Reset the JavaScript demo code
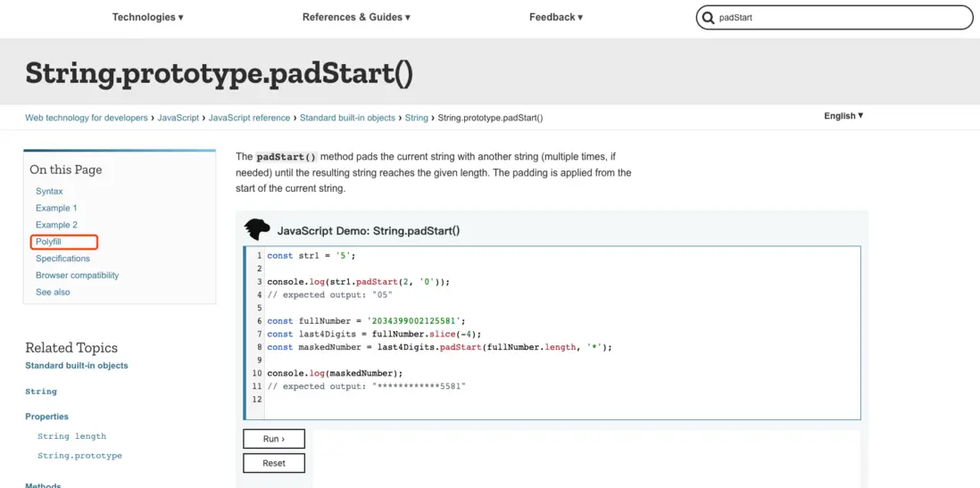980x488 pixels. pyautogui.click(x=274, y=464)
